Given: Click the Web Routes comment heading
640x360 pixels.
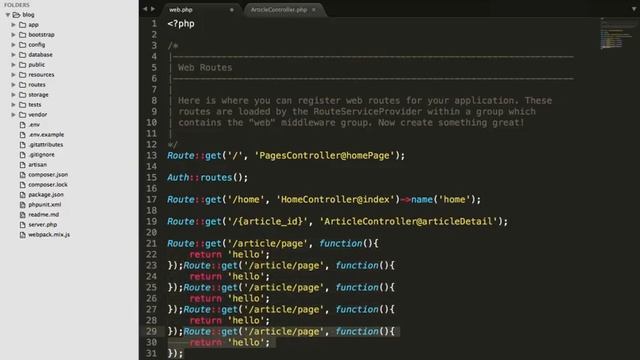Looking at the screenshot, I should click(205, 68).
